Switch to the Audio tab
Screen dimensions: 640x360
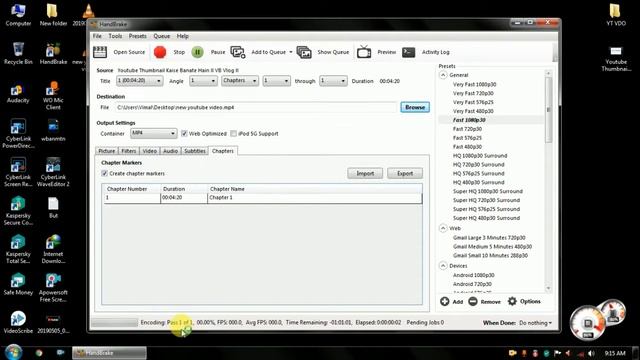(x=170, y=151)
